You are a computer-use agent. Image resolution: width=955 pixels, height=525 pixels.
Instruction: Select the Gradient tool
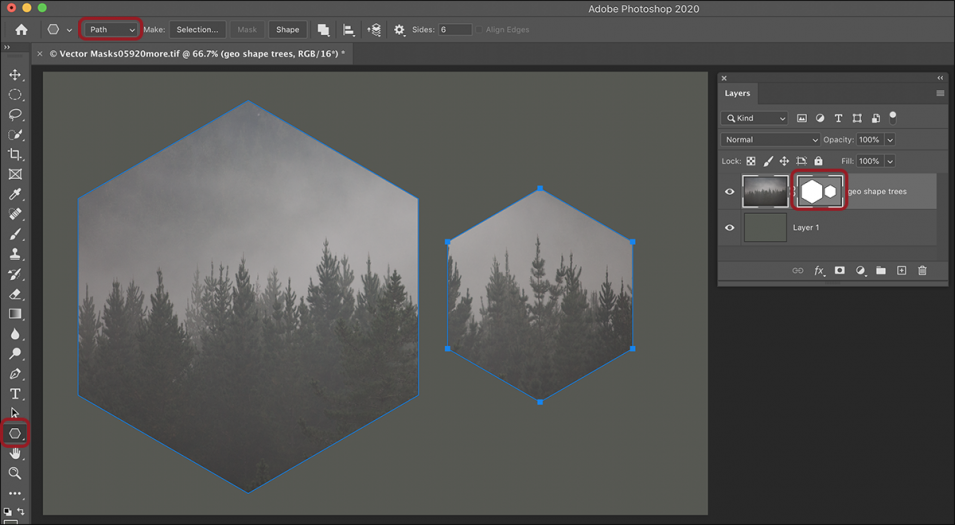point(15,314)
